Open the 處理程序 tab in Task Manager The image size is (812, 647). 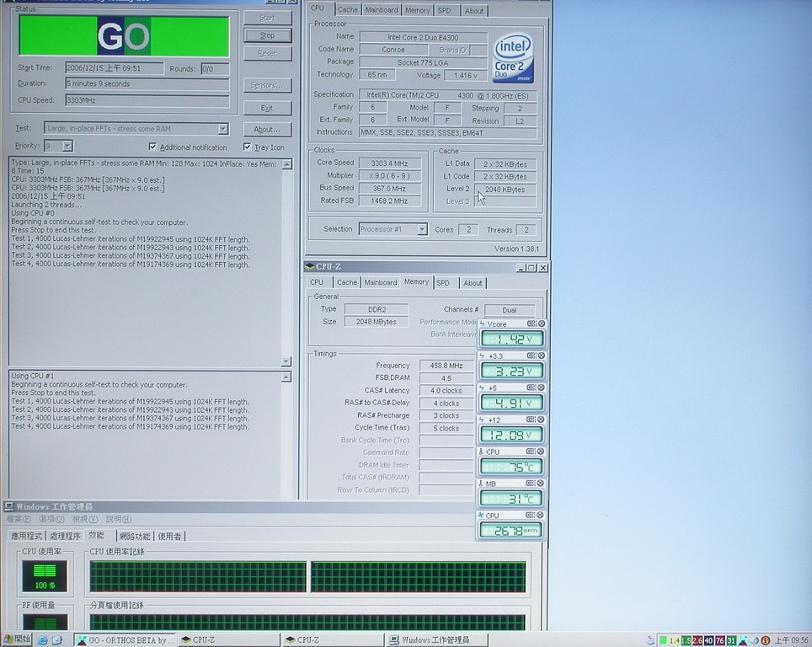65,536
